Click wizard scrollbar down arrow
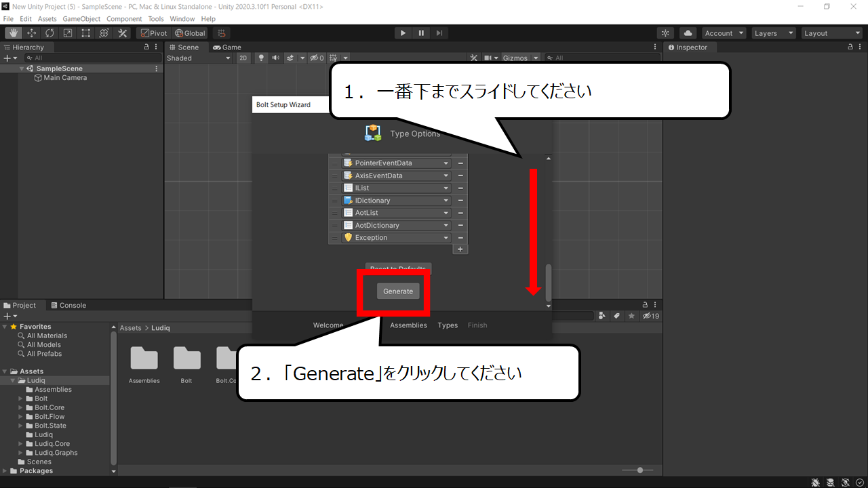Image resolution: width=868 pixels, height=488 pixels. [x=549, y=306]
